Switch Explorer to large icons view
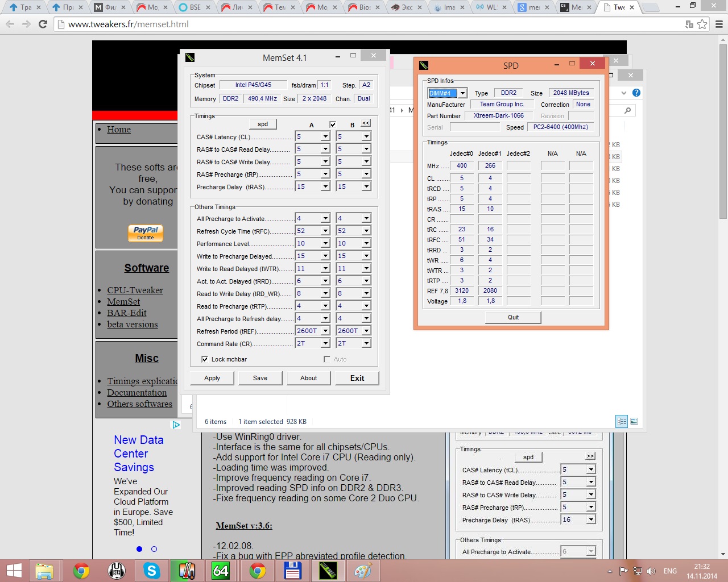This screenshot has height=582, width=728. tap(634, 421)
